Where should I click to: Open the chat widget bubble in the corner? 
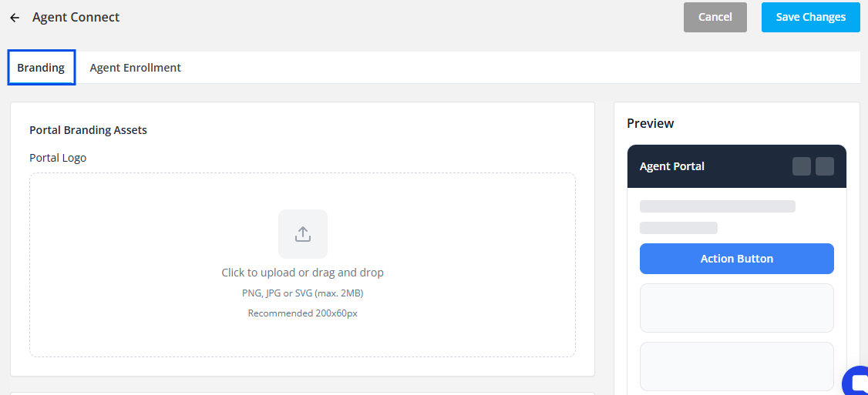tap(856, 381)
